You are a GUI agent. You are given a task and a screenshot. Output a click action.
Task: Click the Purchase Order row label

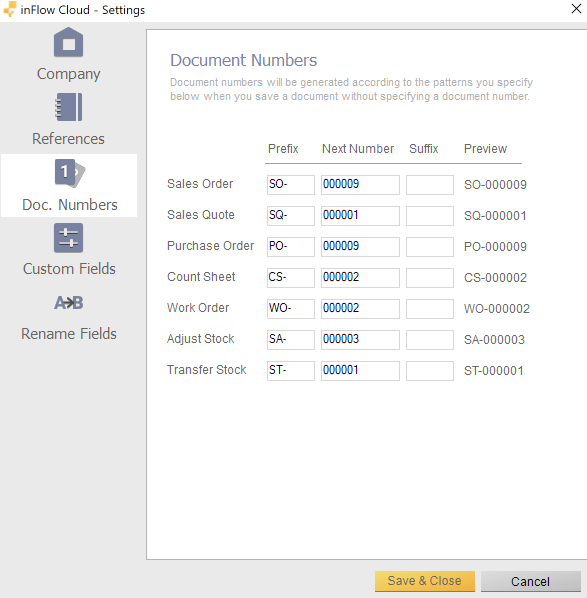(x=211, y=246)
